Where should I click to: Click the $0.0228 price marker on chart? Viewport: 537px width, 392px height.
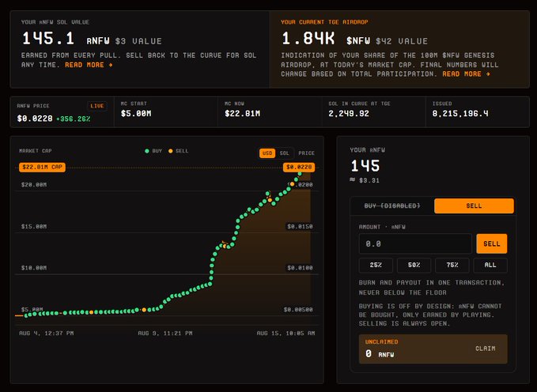[299, 167]
